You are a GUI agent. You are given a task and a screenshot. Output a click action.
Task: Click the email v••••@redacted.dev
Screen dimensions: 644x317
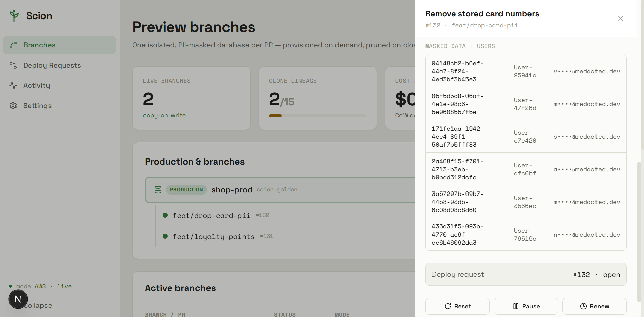coord(587,71)
